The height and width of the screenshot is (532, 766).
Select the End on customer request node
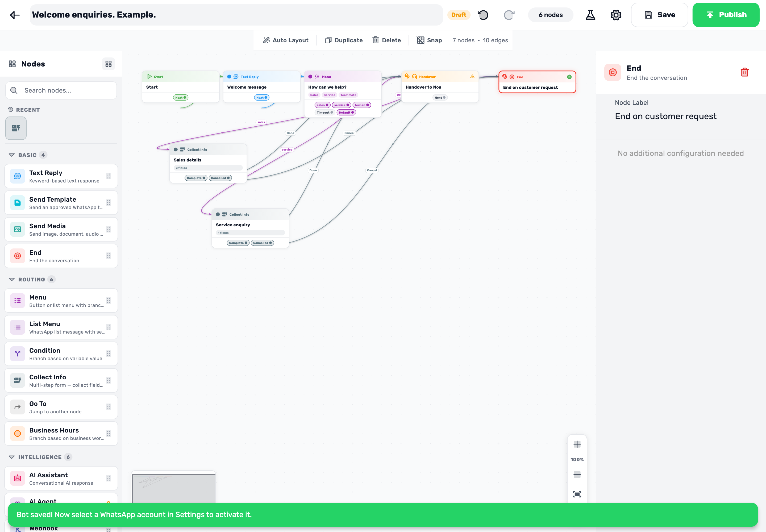[x=537, y=82]
